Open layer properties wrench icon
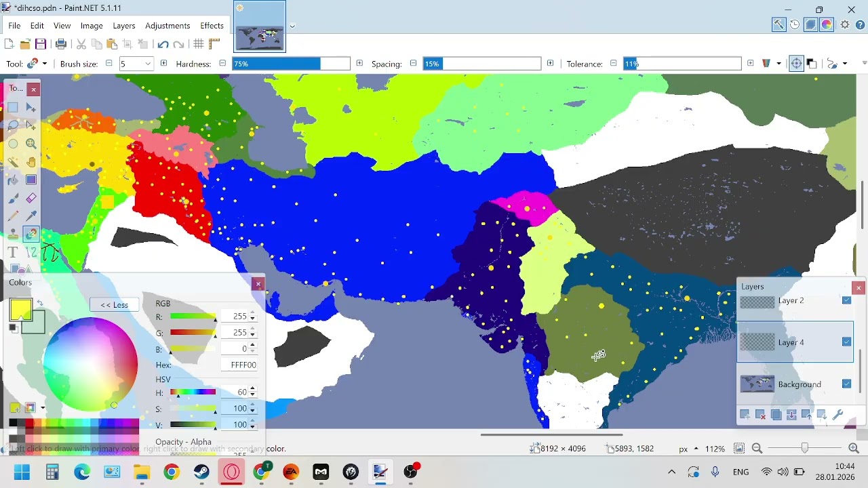Image resolution: width=868 pixels, height=488 pixels. pyautogui.click(x=837, y=415)
